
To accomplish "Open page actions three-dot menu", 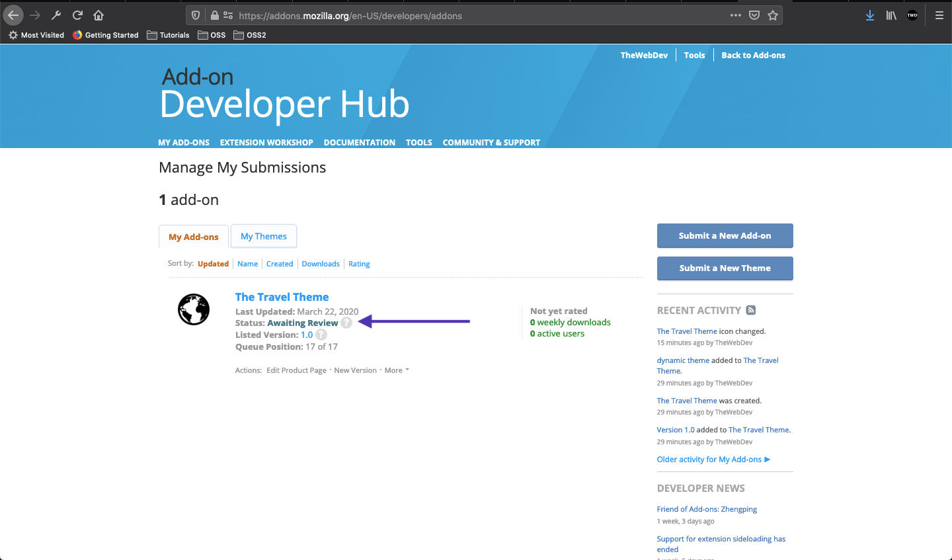I will click(736, 15).
